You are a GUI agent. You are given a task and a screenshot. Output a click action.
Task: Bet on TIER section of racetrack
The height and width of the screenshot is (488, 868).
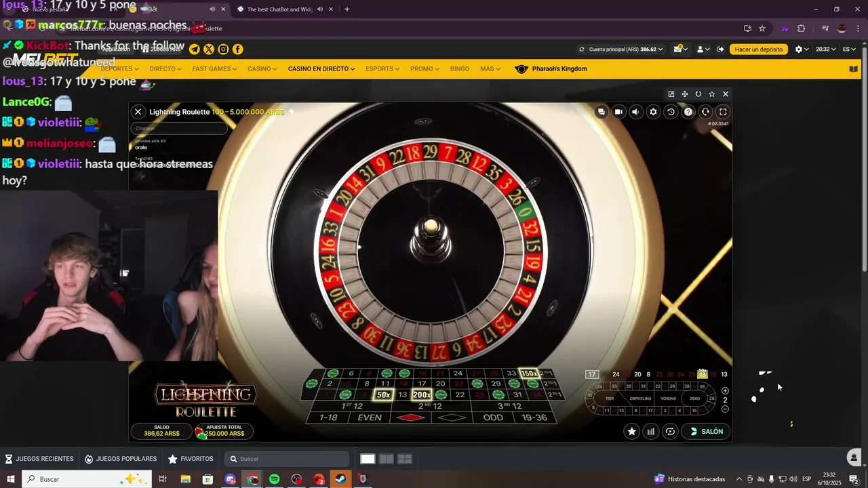(610, 399)
